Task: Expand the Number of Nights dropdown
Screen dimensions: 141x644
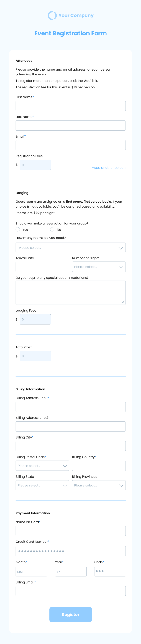Action: point(99,267)
